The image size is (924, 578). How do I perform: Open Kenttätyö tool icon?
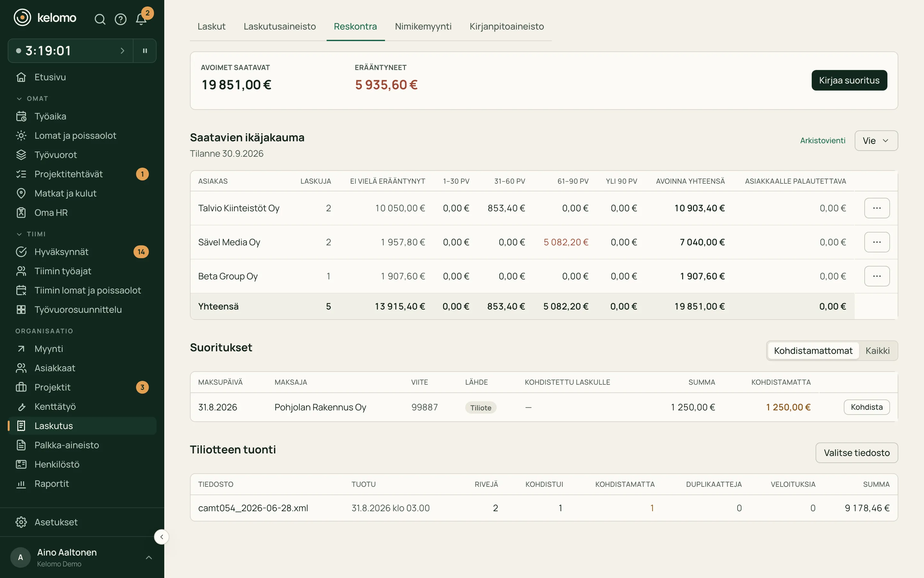coord(21,406)
